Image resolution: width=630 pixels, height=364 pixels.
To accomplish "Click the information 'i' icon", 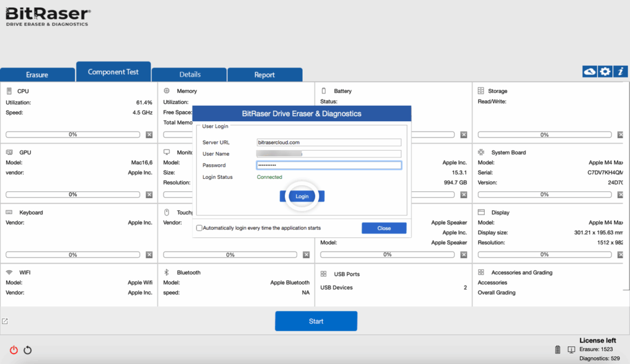I will (621, 72).
